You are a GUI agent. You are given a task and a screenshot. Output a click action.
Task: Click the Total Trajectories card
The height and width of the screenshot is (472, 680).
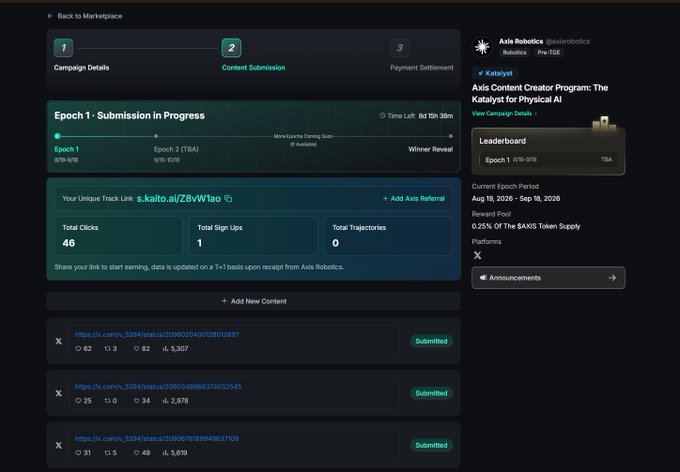(388, 236)
